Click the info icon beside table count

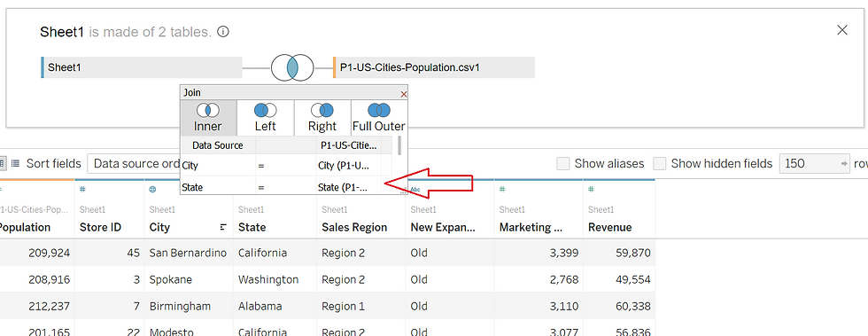pos(223,32)
